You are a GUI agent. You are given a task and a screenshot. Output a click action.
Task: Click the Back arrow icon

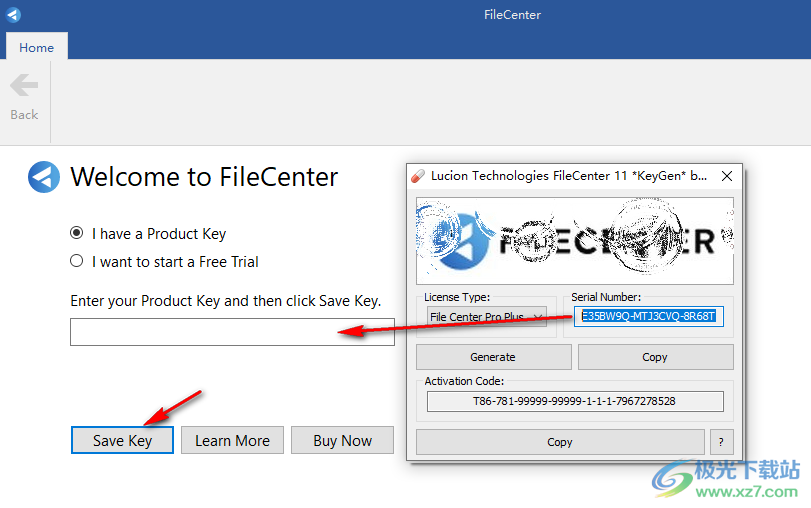click(24, 85)
